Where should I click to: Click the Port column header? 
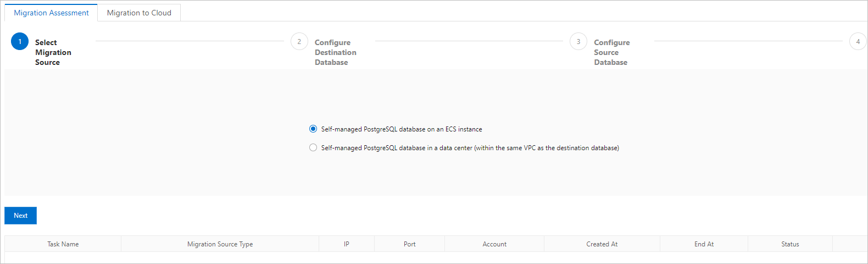tap(409, 244)
